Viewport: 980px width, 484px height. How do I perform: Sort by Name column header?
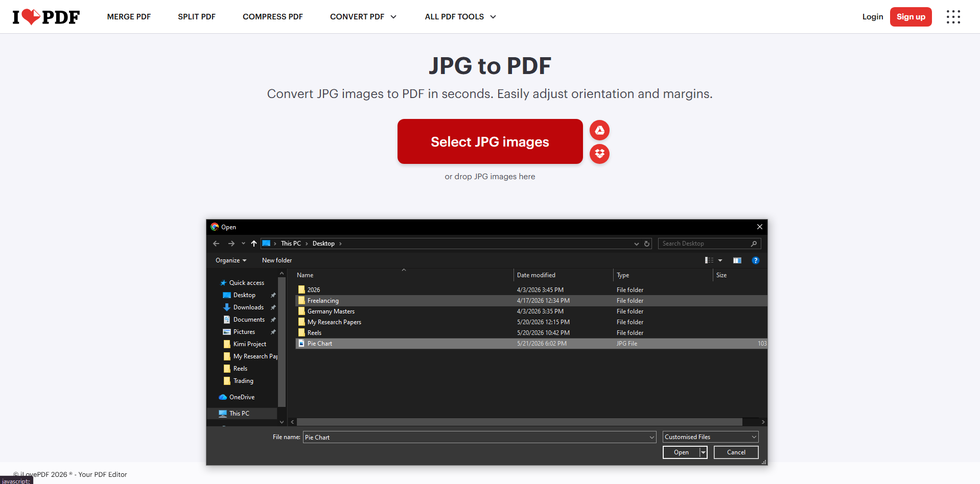pyautogui.click(x=404, y=275)
